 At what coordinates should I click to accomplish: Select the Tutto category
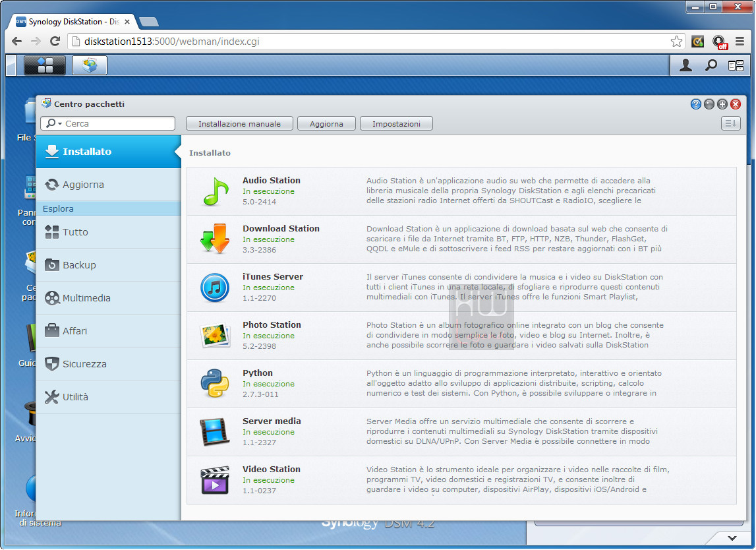[x=109, y=232]
